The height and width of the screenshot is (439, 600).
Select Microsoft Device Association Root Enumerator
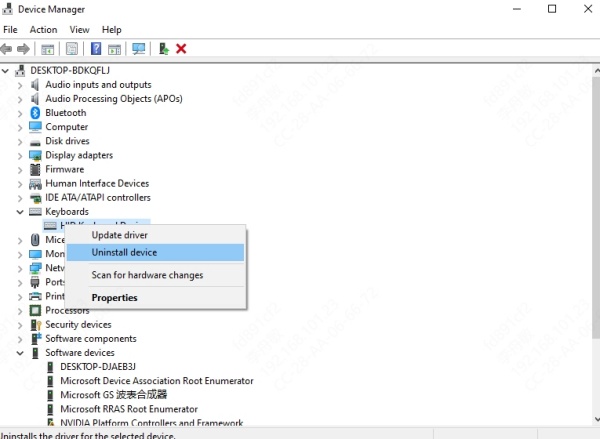tap(157, 381)
